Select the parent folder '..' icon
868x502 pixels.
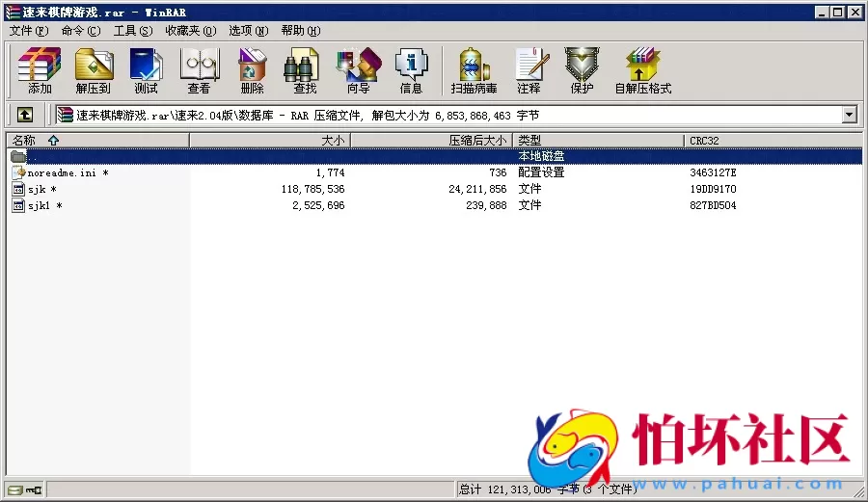18,156
